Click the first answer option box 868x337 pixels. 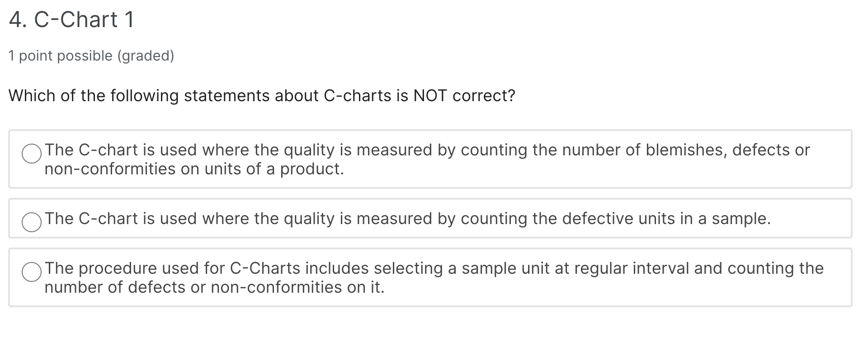pos(429,159)
